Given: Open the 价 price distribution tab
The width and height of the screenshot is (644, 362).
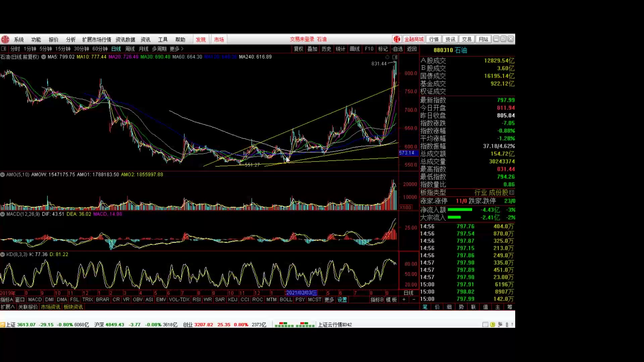Looking at the screenshot, I should click(x=437, y=307).
